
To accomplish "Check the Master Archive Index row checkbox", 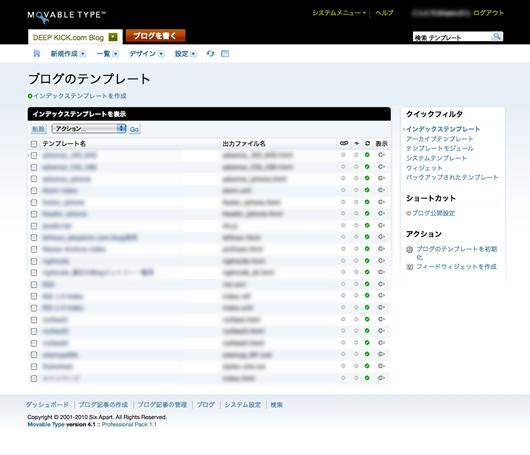I will click(x=34, y=249).
